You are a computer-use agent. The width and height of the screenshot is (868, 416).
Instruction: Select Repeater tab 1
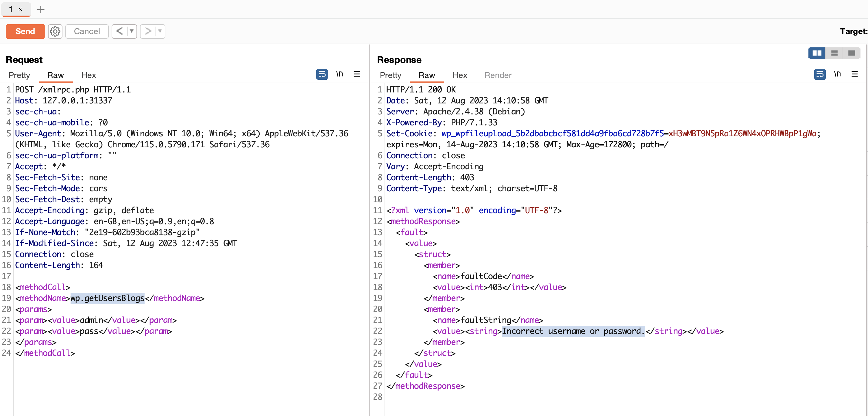pyautogui.click(x=11, y=9)
